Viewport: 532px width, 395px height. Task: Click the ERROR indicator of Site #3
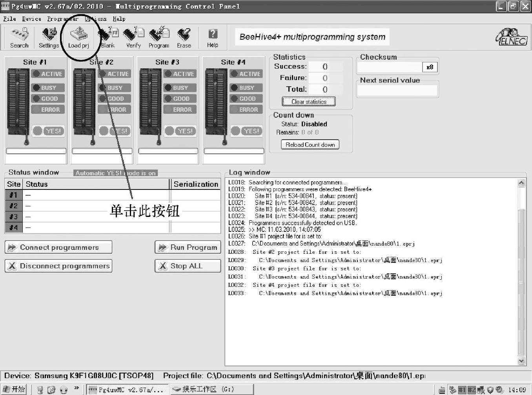pos(180,110)
